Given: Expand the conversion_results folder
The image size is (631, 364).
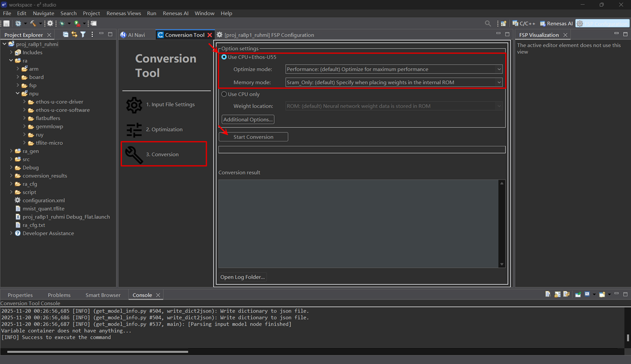Looking at the screenshot, I should pos(11,176).
